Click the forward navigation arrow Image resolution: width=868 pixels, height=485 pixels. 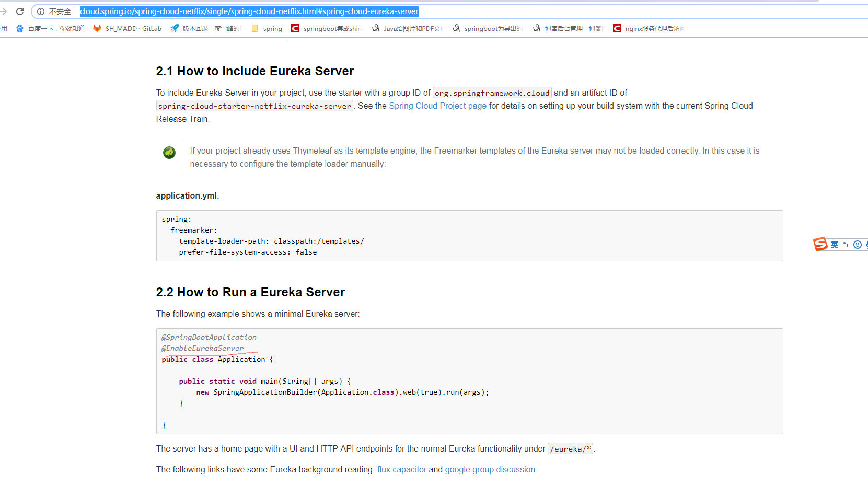(x=3, y=11)
